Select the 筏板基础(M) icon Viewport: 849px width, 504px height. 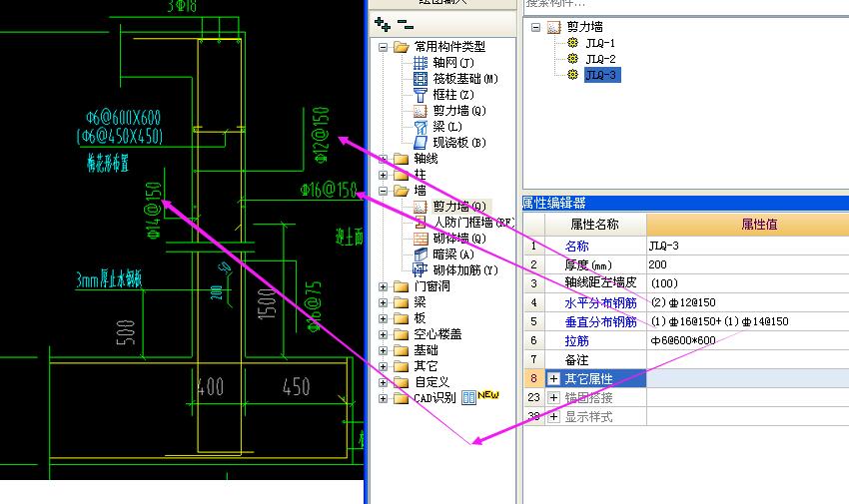(x=421, y=79)
